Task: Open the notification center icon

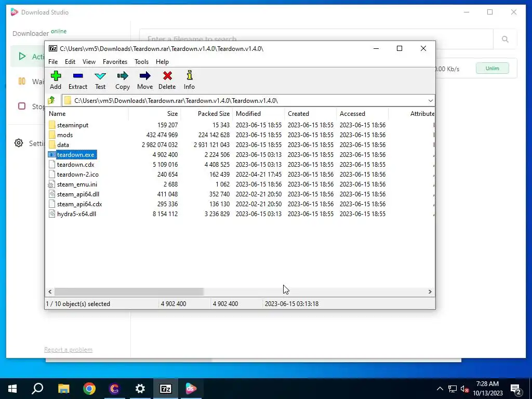Action: [x=516, y=389]
